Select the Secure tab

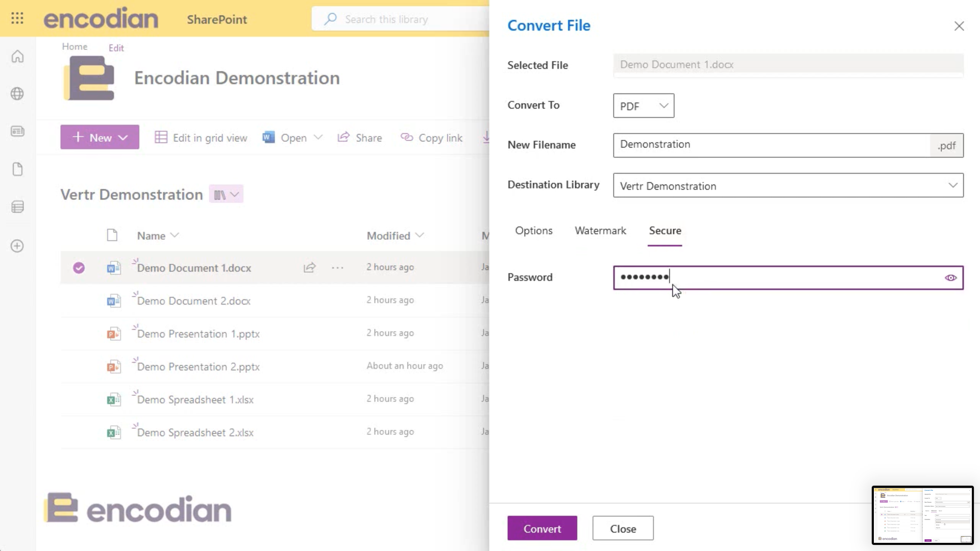click(665, 231)
